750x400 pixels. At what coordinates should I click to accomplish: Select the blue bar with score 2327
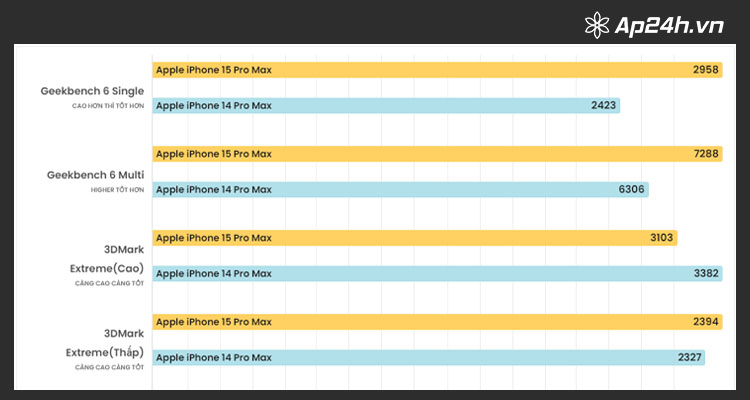pos(429,357)
